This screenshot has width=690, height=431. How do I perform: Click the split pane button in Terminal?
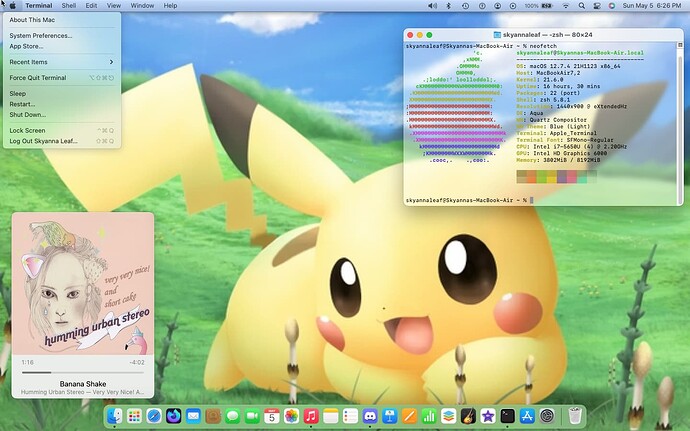tap(680, 45)
